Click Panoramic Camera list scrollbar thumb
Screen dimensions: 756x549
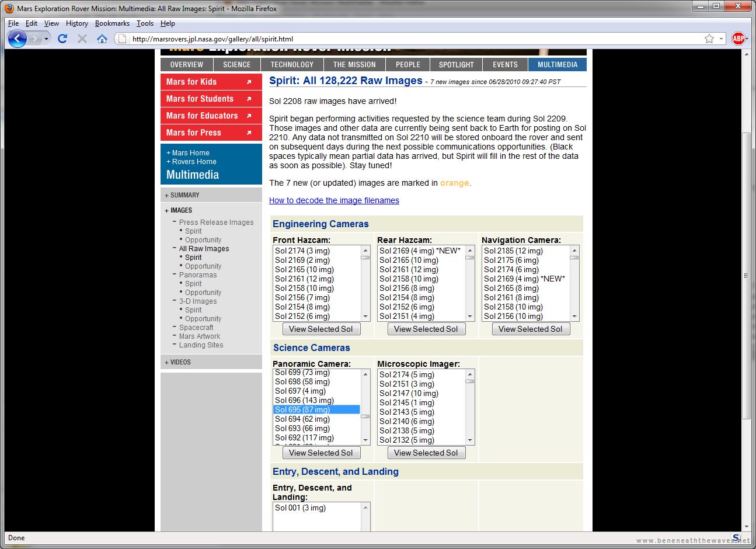pos(365,416)
